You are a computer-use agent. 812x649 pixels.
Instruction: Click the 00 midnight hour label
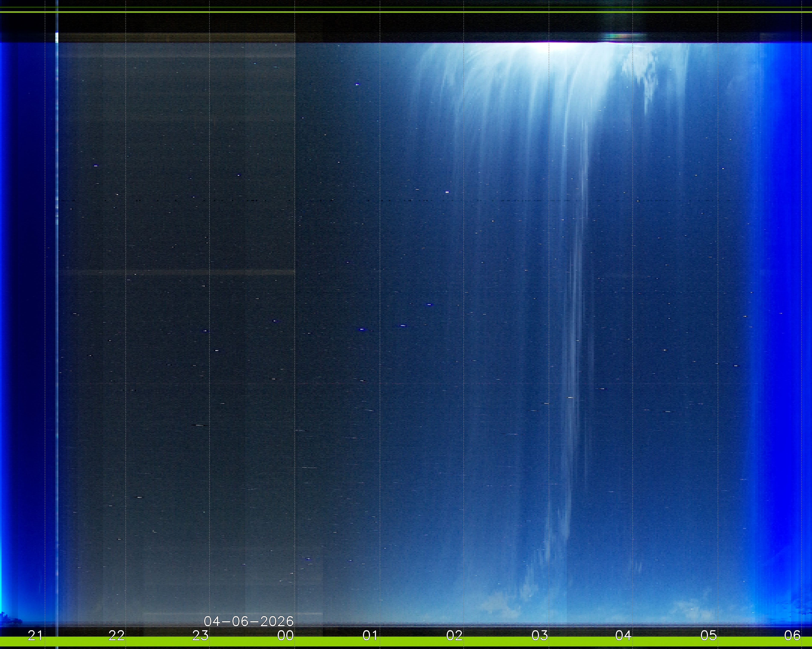pyautogui.click(x=285, y=636)
